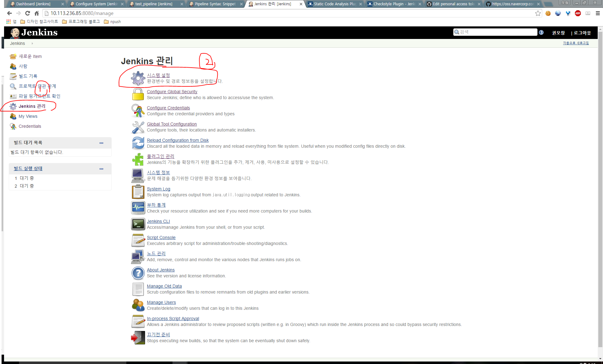Collapse the 빌드 대기 목록 panel
This screenshot has width=603, height=364.
click(x=101, y=143)
